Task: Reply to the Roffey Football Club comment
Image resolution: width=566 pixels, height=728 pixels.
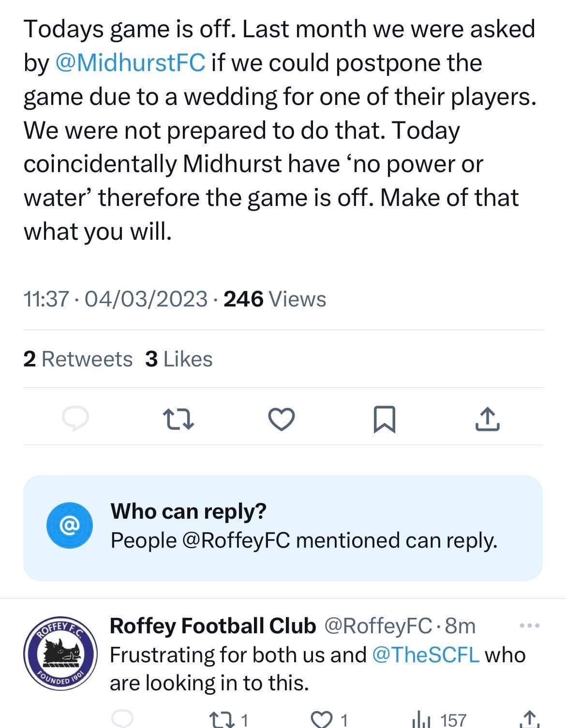Action: point(122,719)
